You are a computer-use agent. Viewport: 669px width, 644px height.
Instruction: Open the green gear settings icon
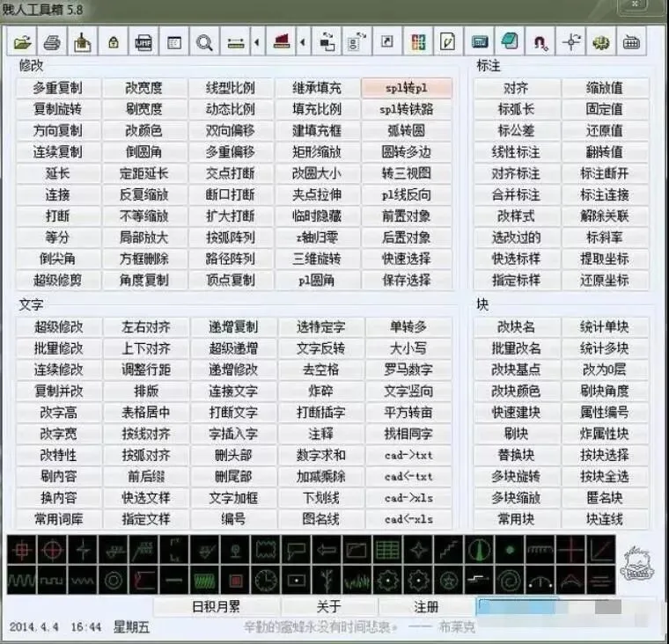coord(601,42)
